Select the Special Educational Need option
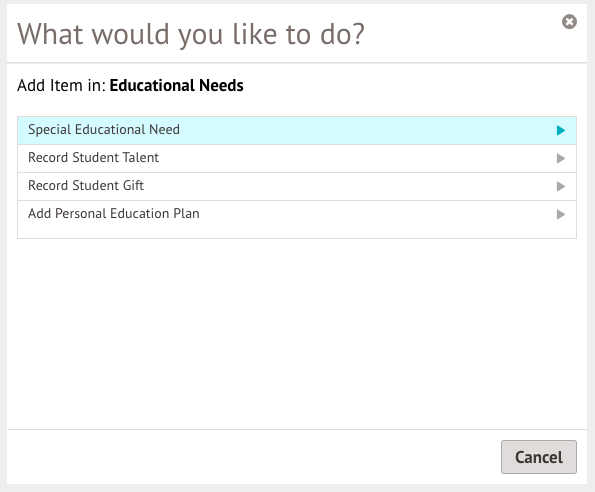Image resolution: width=595 pixels, height=492 pixels. pyautogui.click(x=297, y=130)
